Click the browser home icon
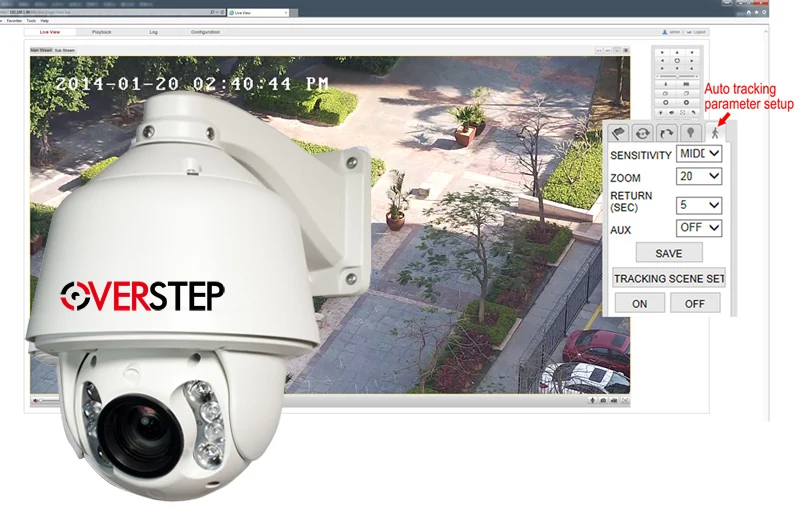 [748, 12]
